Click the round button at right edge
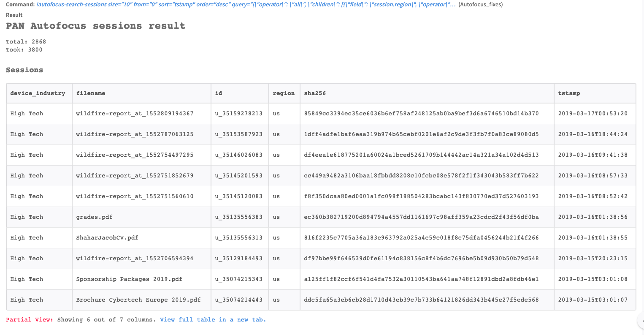 (641, 321)
